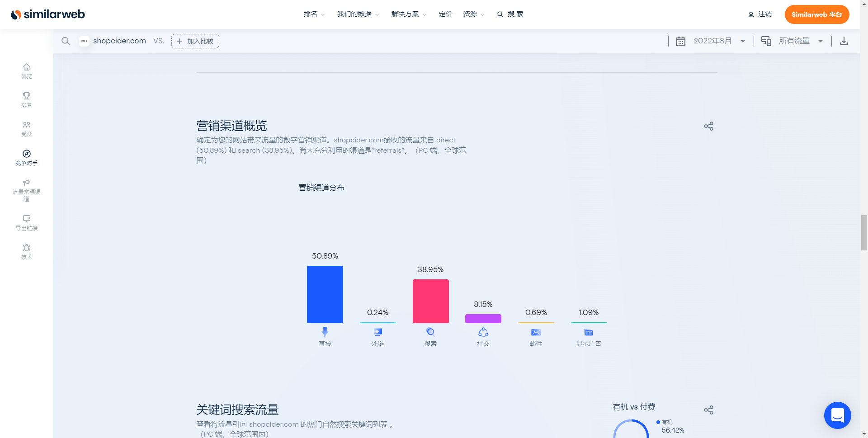This screenshot has width=868, height=438.
Task: Click the magnifier icon beside shopcider.com
Action: point(66,41)
